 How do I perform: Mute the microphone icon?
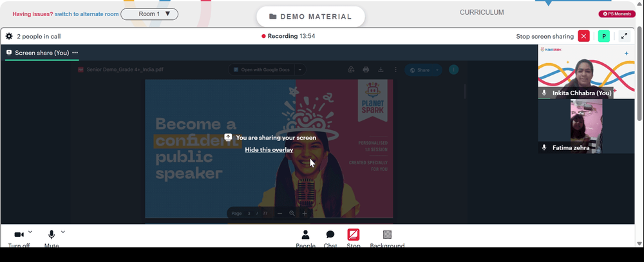(x=52, y=234)
